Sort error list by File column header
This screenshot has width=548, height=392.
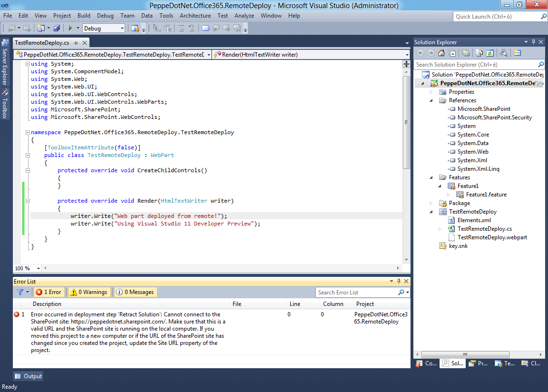tap(258, 304)
